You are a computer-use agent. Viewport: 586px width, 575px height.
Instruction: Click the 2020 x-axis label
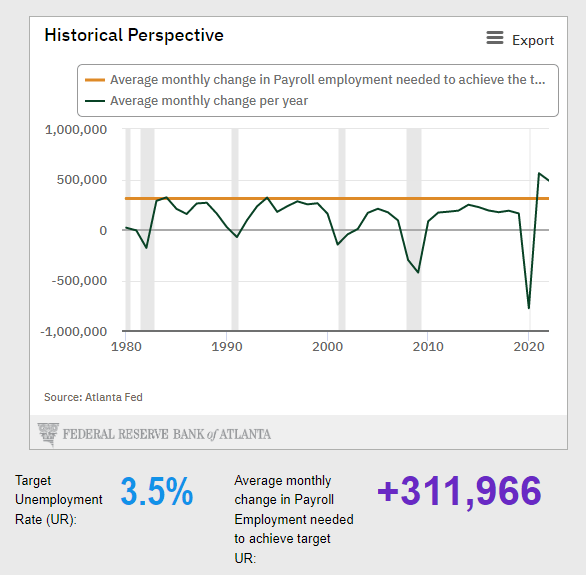point(529,347)
